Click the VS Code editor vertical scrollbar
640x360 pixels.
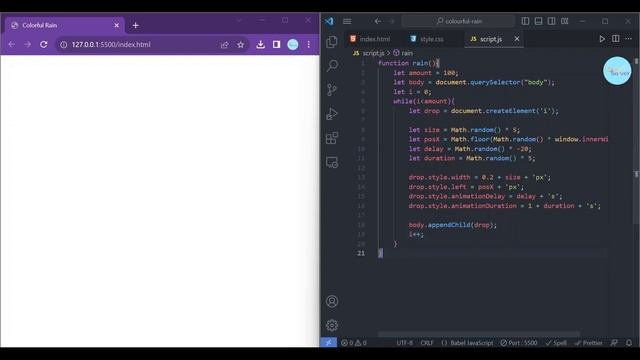coord(637,141)
